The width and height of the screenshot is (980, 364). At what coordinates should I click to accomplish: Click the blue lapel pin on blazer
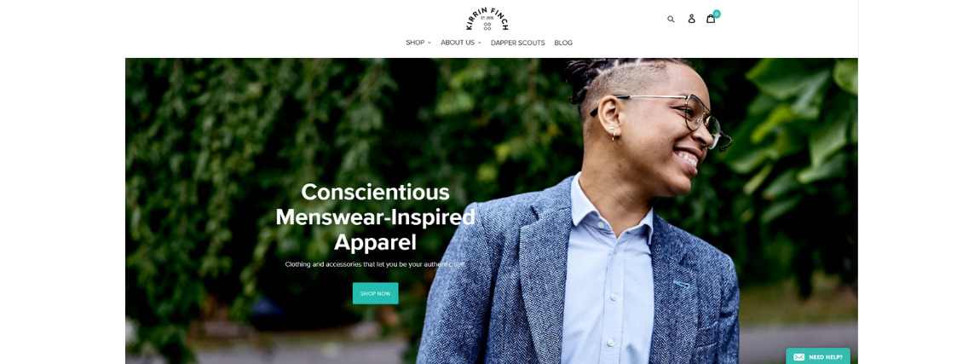coord(681,284)
